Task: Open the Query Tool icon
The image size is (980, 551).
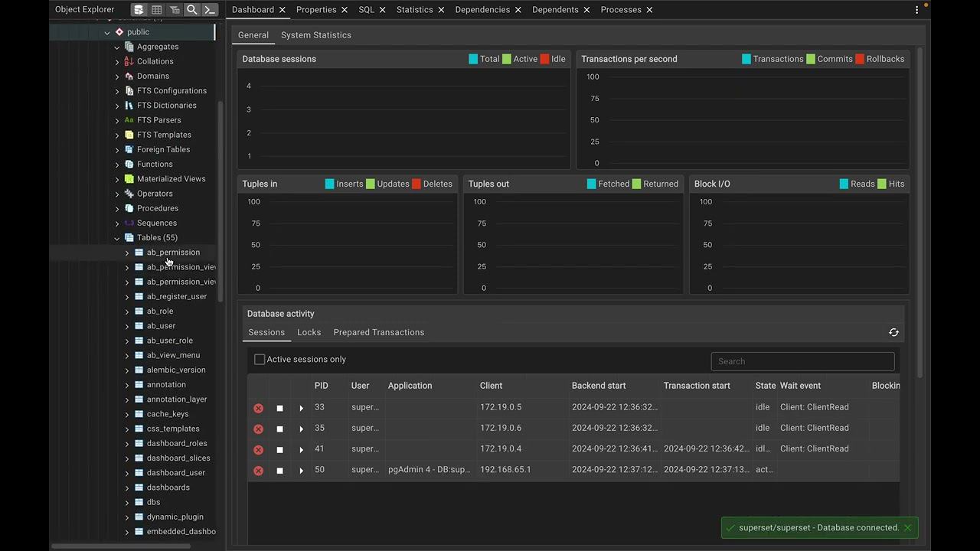Action: pyautogui.click(x=139, y=10)
